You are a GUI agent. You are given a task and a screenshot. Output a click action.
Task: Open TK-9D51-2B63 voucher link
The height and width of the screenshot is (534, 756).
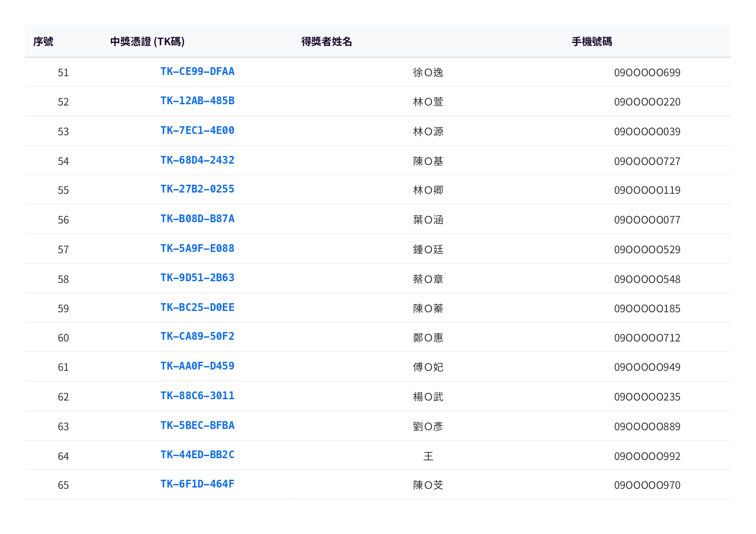tap(197, 278)
